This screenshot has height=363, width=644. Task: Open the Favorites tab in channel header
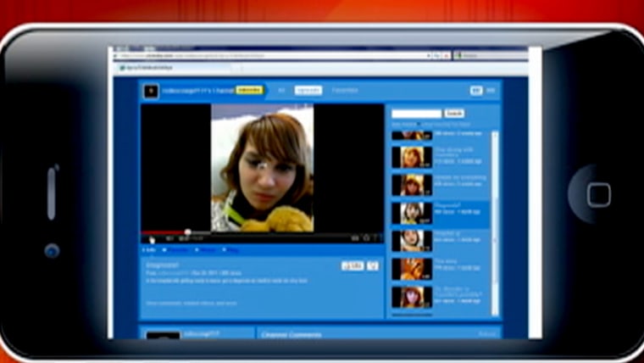click(x=344, y=90)
